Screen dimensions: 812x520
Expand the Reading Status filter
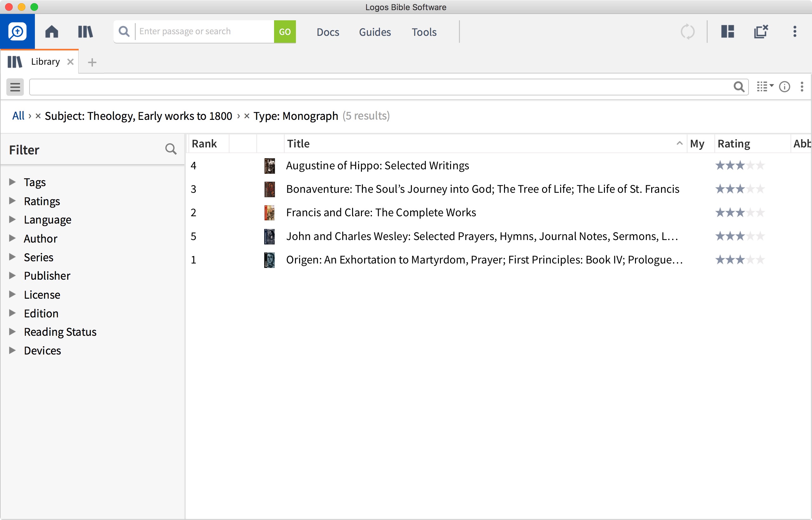[x=12, y=332]
